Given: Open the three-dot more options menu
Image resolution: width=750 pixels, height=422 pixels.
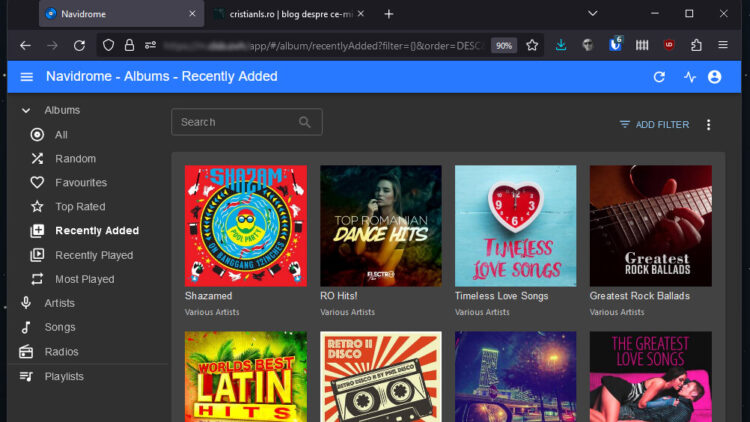Looking at the screenshot, I should (x=708, y=125).
